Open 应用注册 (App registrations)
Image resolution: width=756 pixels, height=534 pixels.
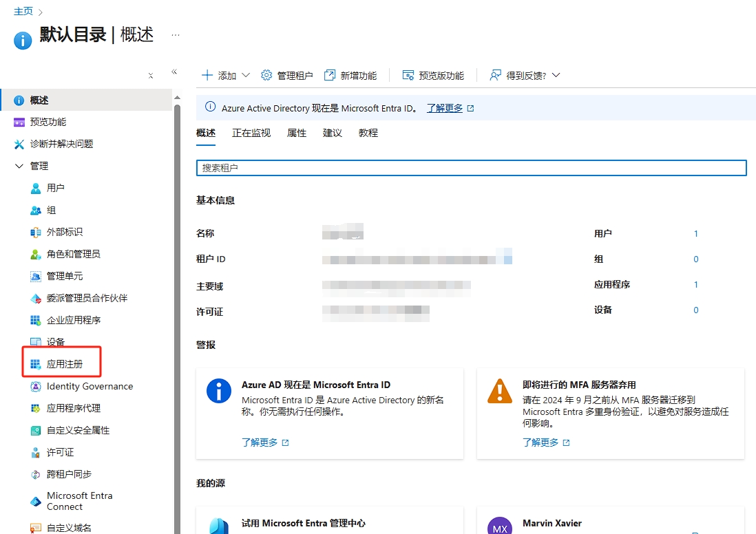point(64,364)
